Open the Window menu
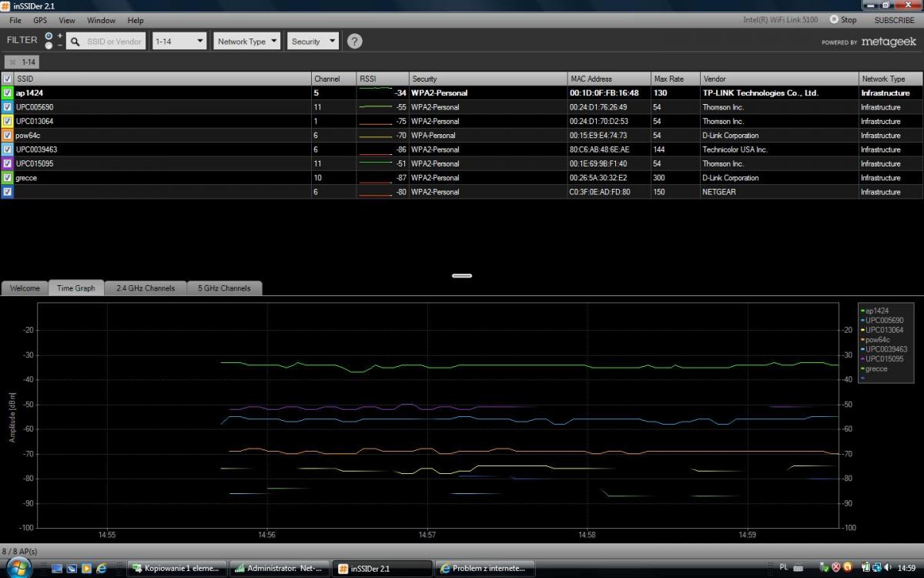This screenshot has height=578, width=924. click(101, 20)
